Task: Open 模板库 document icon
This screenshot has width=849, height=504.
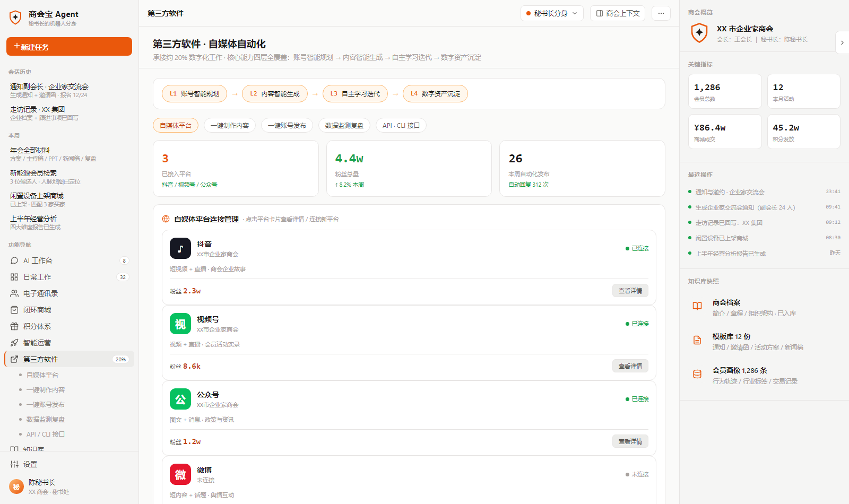Action: 697,340
